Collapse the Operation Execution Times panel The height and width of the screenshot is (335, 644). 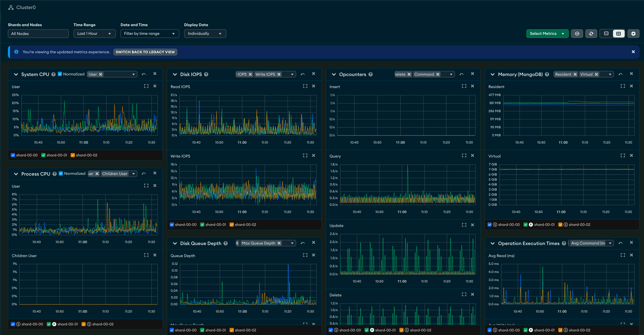click(x=492, y=243)
